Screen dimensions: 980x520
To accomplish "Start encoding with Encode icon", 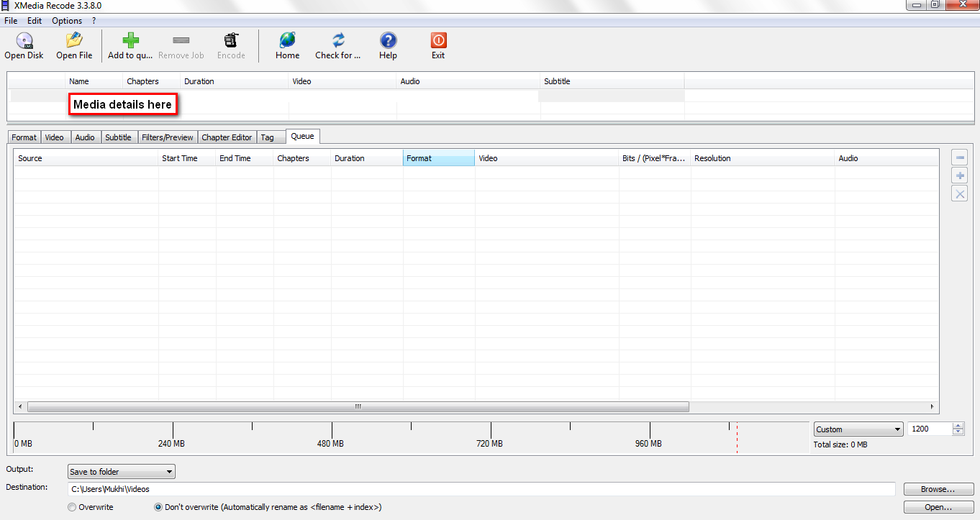I will pyautogui.click(x=231, y=40).
